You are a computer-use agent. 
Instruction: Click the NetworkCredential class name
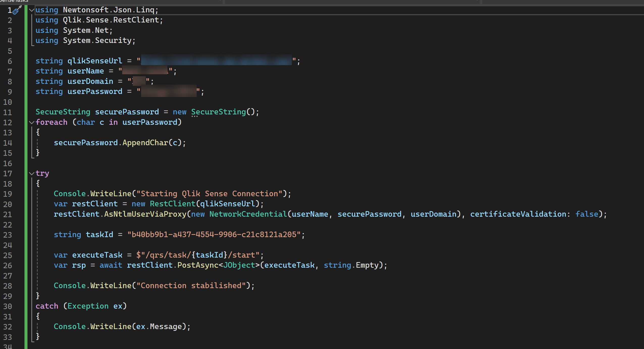pyautogui.click(x=248, y=214)
